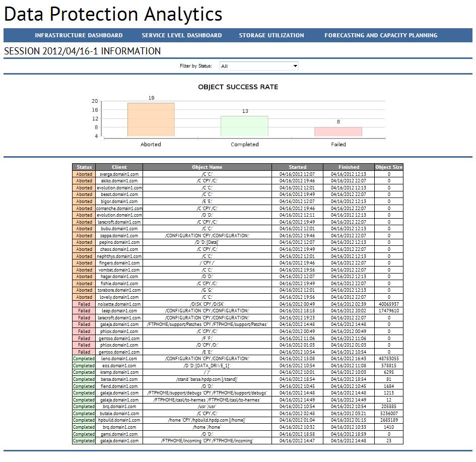Click the Object Name column header

click(207, 167)
